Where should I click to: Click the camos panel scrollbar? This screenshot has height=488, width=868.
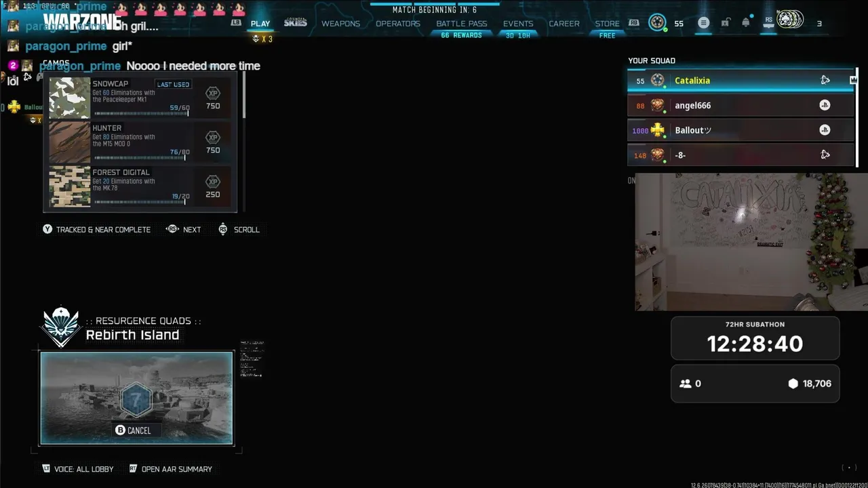pyautogui.click(x=243, y=95)
